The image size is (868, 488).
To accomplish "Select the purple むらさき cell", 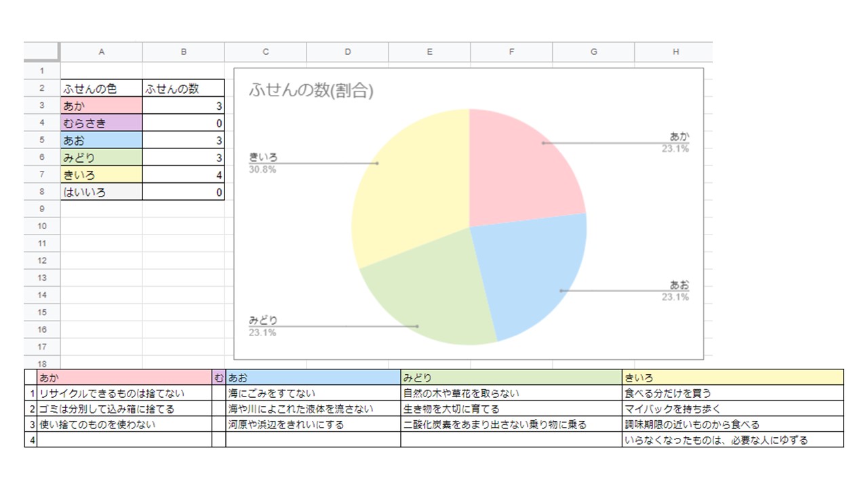I will point(102,123).
